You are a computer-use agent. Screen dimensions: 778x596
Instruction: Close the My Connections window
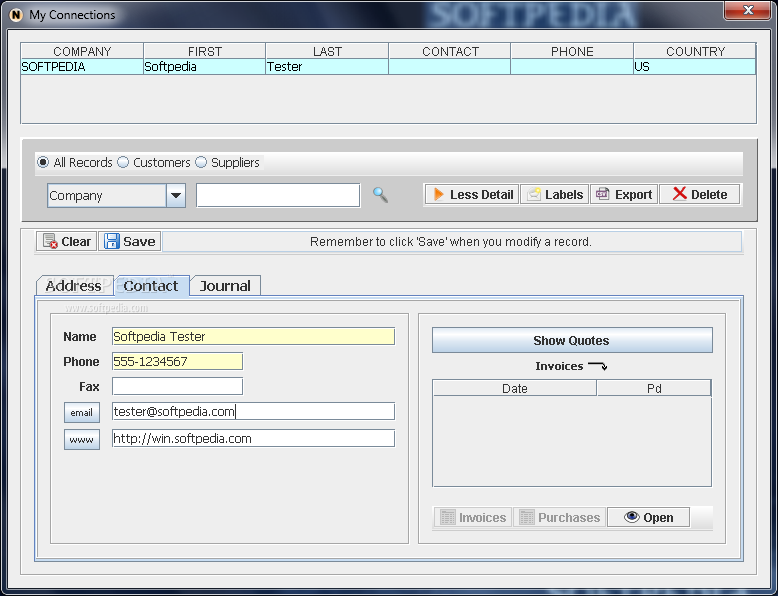point(748,10)
